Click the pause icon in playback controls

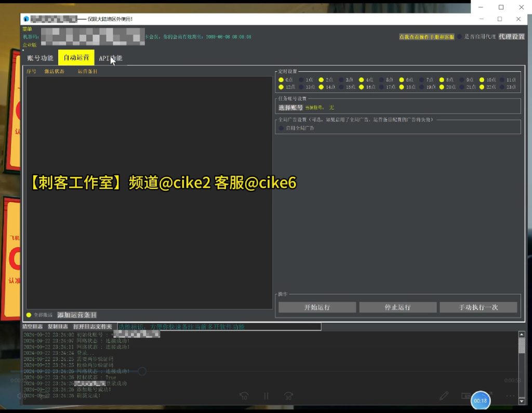pyautogui.click(x=266, y=396)
